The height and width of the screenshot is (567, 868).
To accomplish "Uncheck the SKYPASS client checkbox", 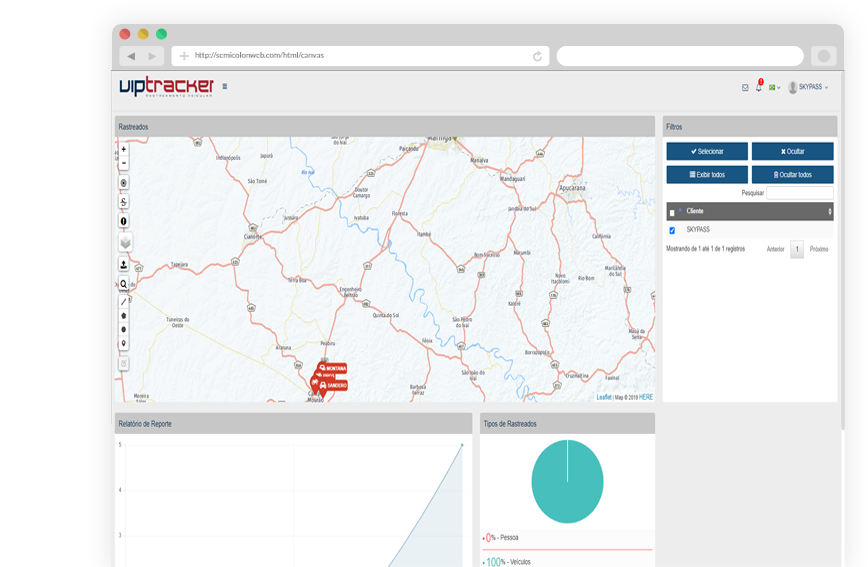I will point(672,230).
